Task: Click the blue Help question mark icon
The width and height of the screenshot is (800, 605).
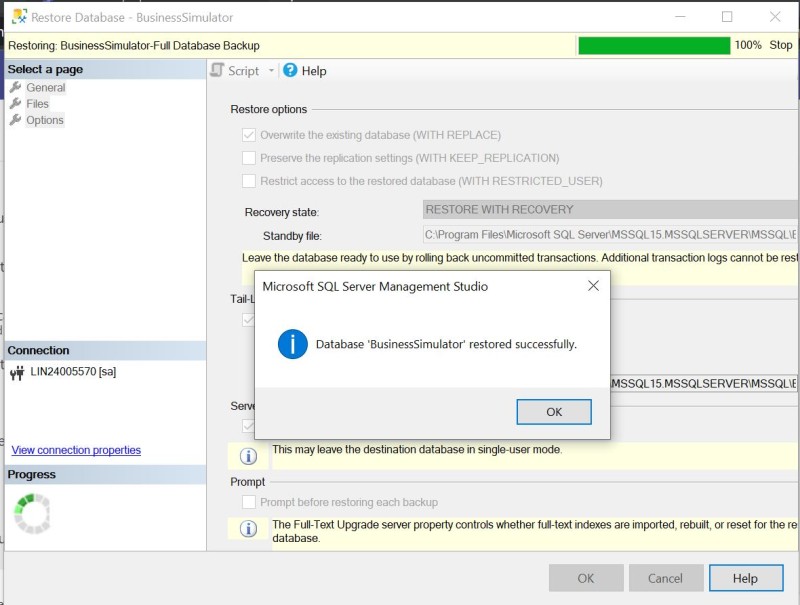Action: (290, 70)
